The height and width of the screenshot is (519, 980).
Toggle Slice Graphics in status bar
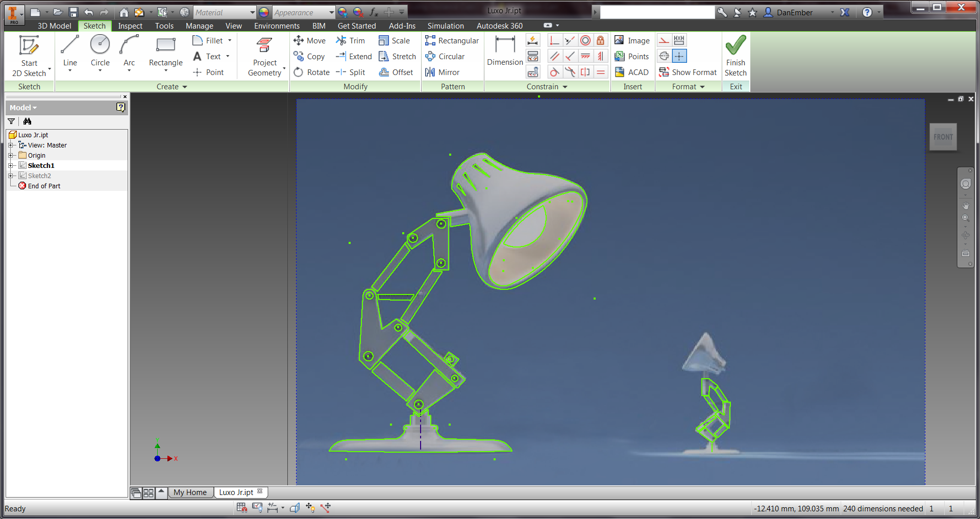295,507
